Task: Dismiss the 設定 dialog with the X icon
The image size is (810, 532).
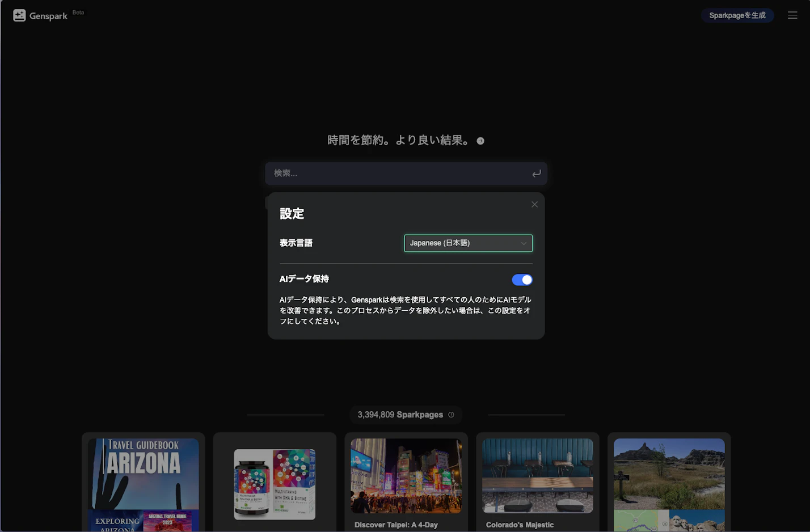Action: (x=534, y=204)
